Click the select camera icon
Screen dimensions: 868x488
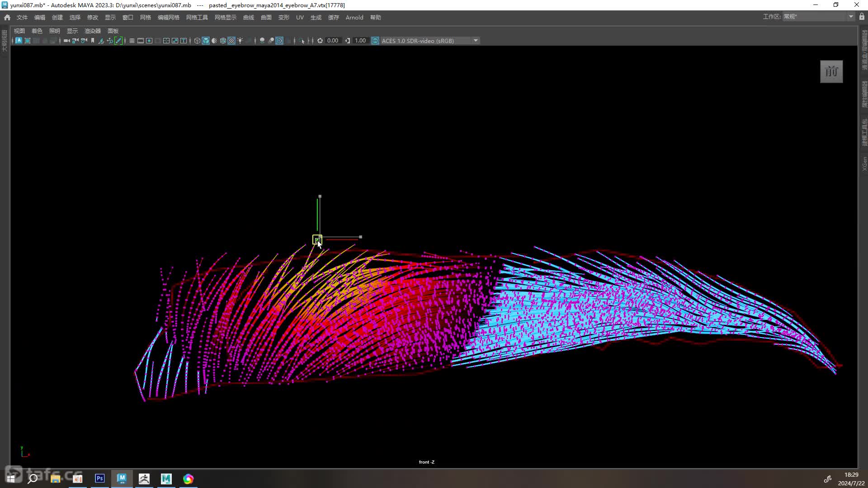click(x=66, y=41)
